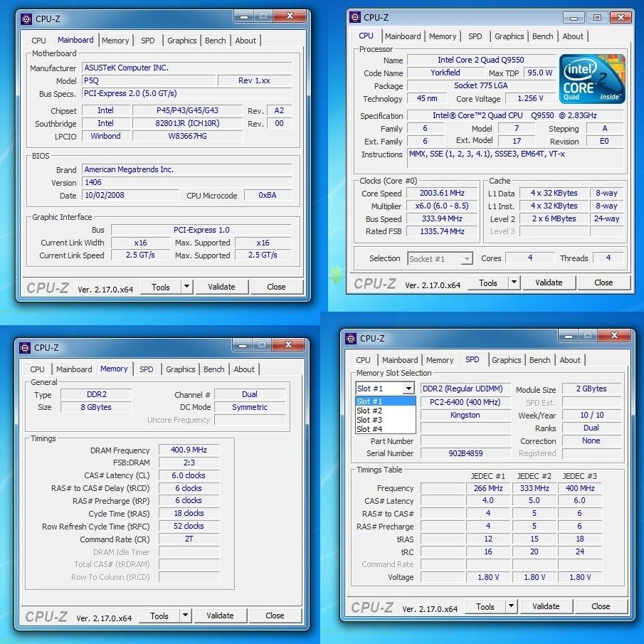Click the CPU-Z app icon in CPU window title bar
644x644 pixels.
click(355, 17)
